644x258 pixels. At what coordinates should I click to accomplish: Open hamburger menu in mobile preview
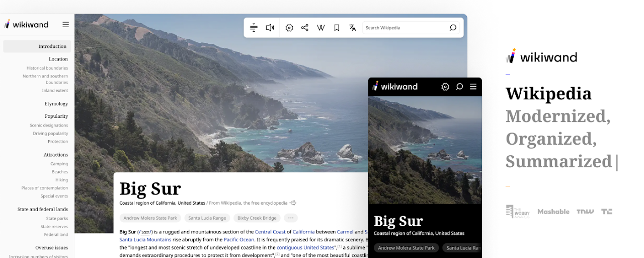[x=473, y=87]
